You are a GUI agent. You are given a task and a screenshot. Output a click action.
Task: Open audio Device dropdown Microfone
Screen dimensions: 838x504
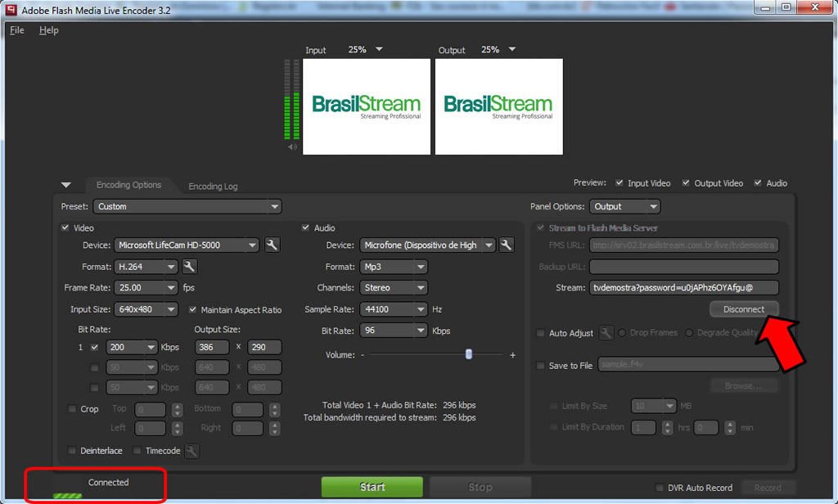click(427, 245)
